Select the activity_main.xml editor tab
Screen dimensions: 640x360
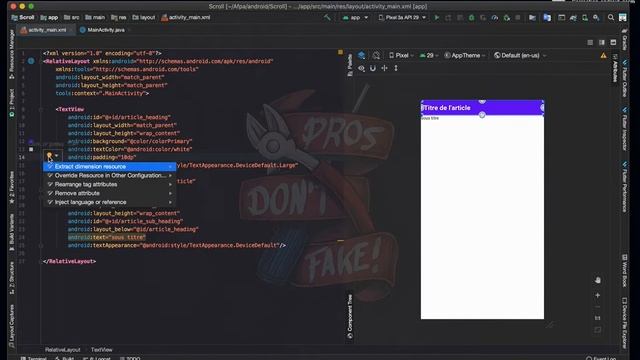47,30
